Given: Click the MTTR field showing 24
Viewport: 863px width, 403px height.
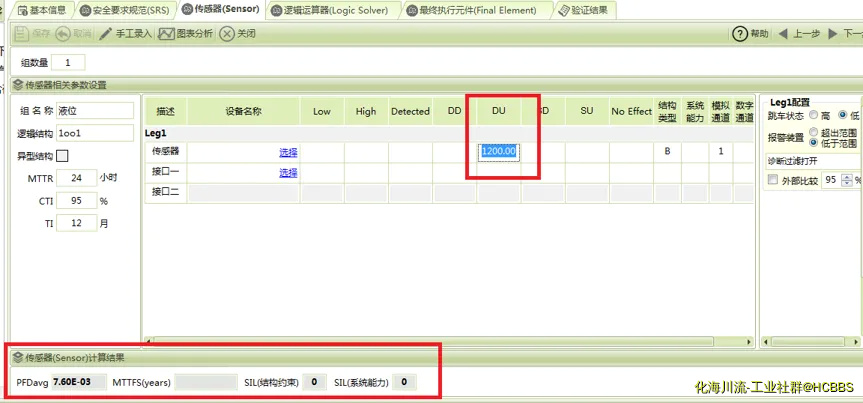Looking at the screenshot, I should (x=77, y=178).
